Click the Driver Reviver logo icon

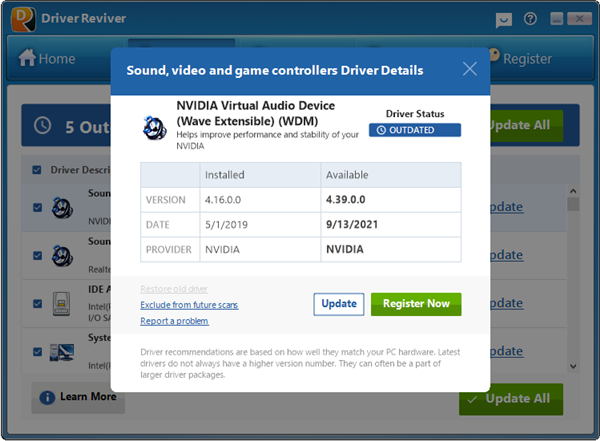click(x=23, y=19)
